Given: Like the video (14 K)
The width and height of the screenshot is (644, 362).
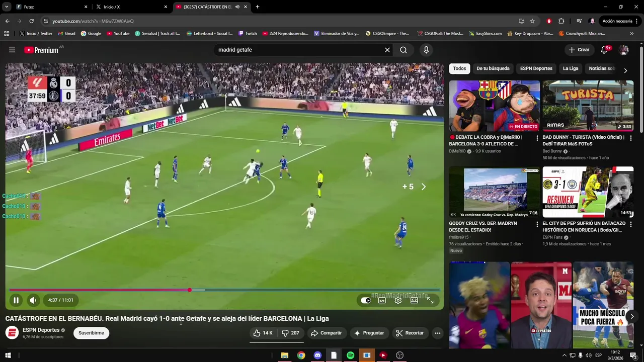Looking at the screenshot, I should 263,333.
